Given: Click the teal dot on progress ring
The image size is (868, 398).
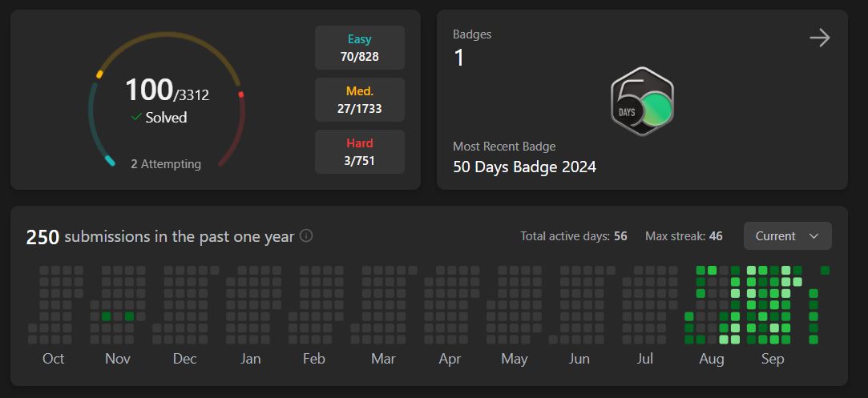Looking at the screenshot, I should [110, 161].
